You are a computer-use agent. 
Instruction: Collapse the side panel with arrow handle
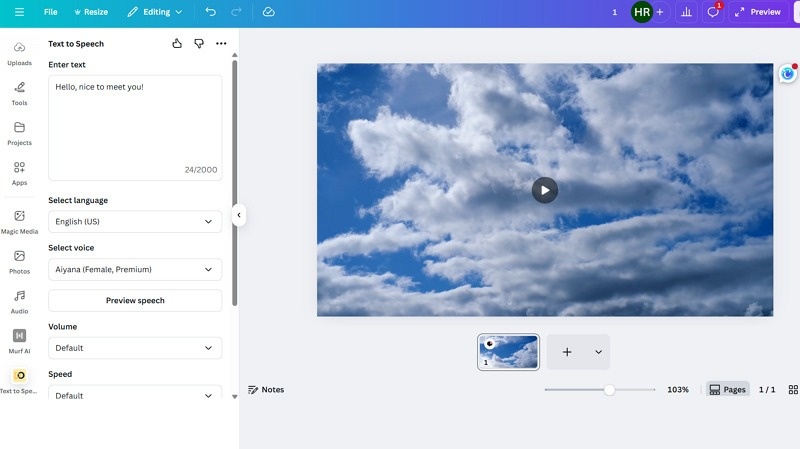pyautogui.click(x=239, y=215)
